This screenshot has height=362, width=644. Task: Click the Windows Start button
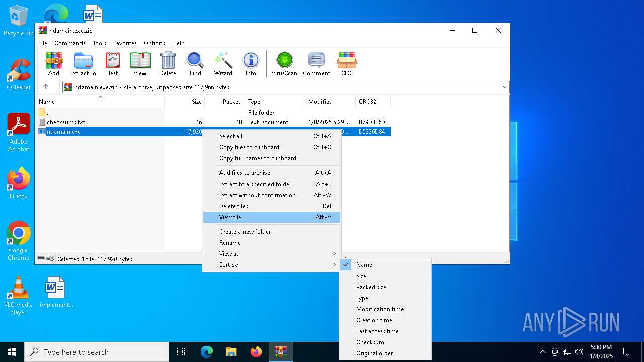pyautogui.click(x=12, y=352)
